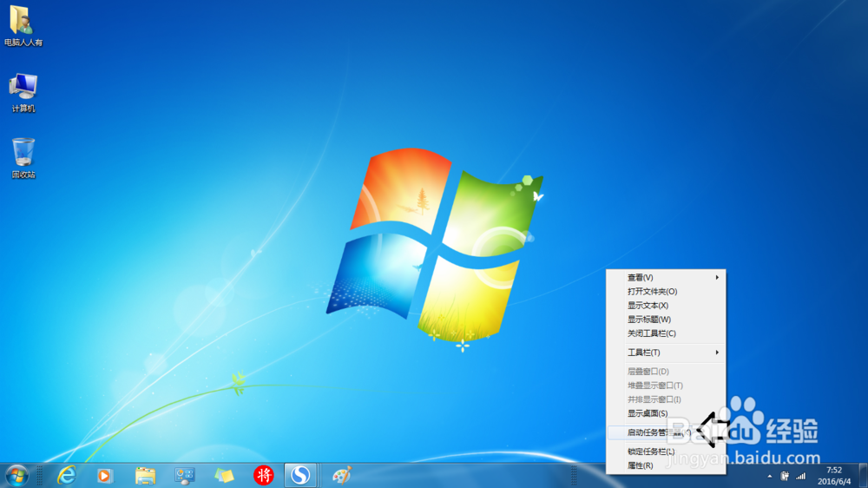Launch Internet Explorer from taskbar
Screen dimensions: 868x488
pyautogui.click(x=67, y=475)
